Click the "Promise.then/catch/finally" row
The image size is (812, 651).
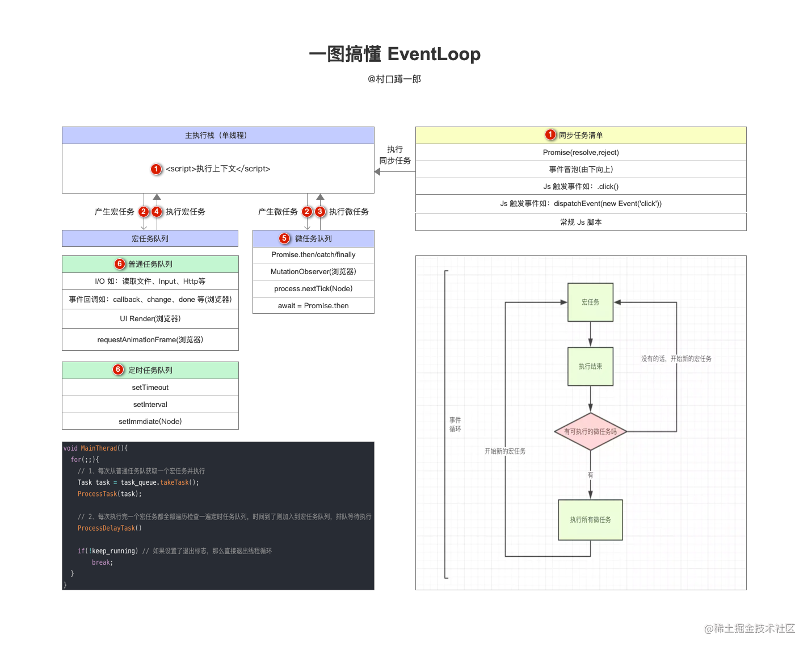point(313,255)
